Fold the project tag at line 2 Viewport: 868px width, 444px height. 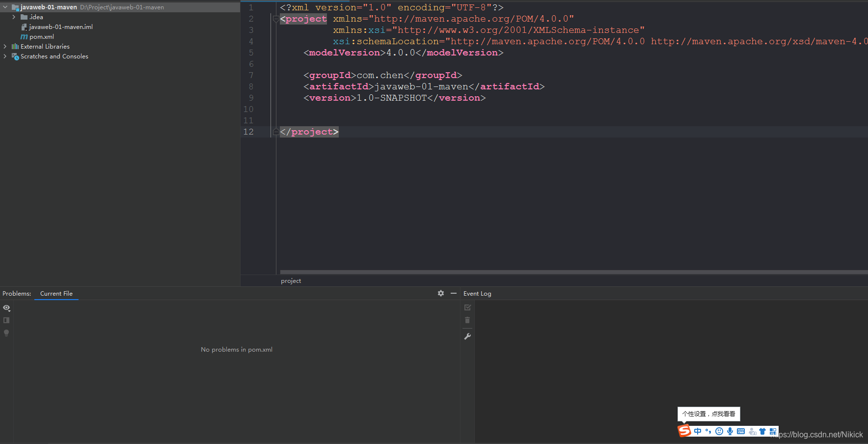point(275,19)
